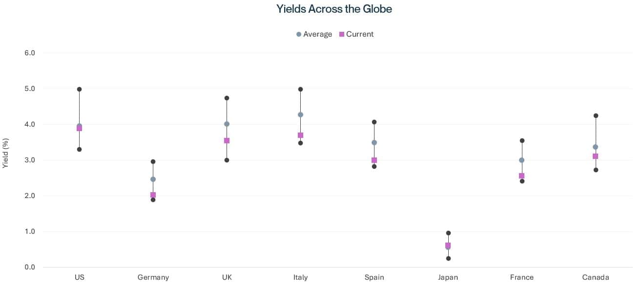Select Canada's highest black range dot
The height and width of the screenshot is (290, 644).
tap(595, 115)
